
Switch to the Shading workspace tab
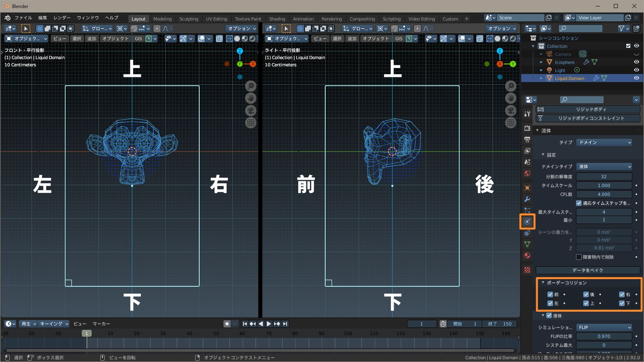[x=277, y=19]
